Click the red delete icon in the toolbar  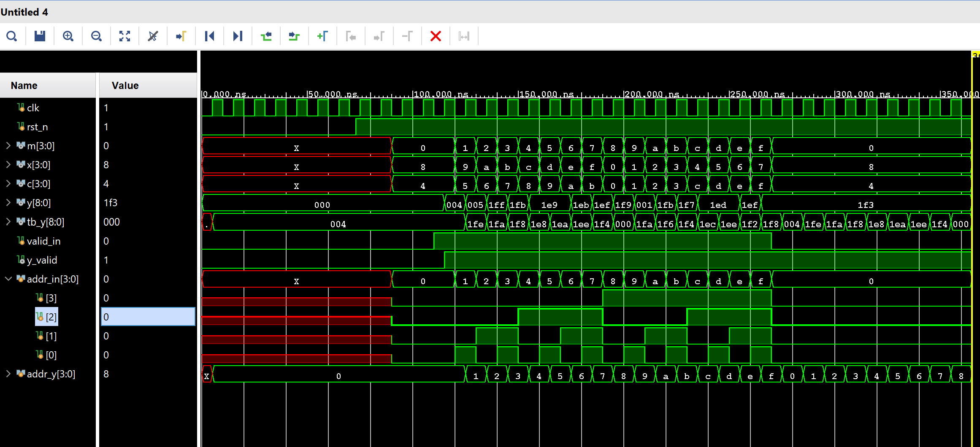(435, 36)
